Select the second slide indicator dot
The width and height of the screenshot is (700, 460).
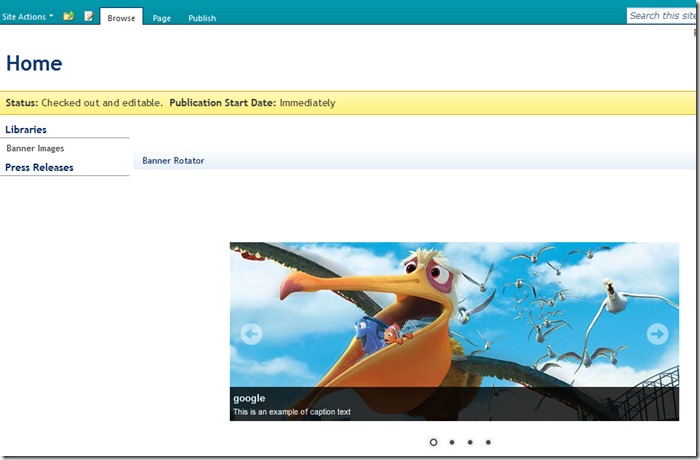point(452,442)
